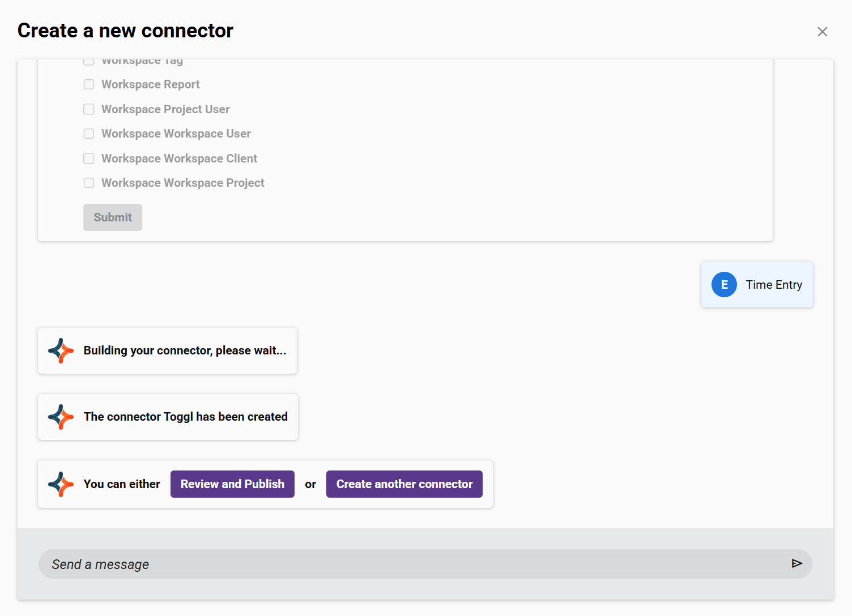Click Create another connector

(x=404, y=484)
